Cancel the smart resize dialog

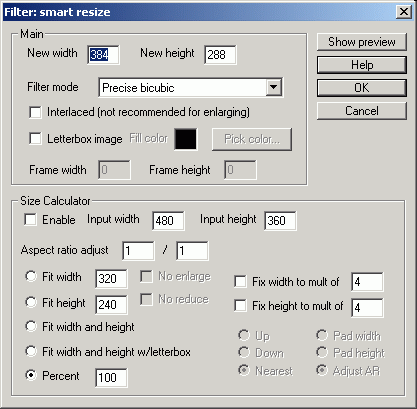362,111
